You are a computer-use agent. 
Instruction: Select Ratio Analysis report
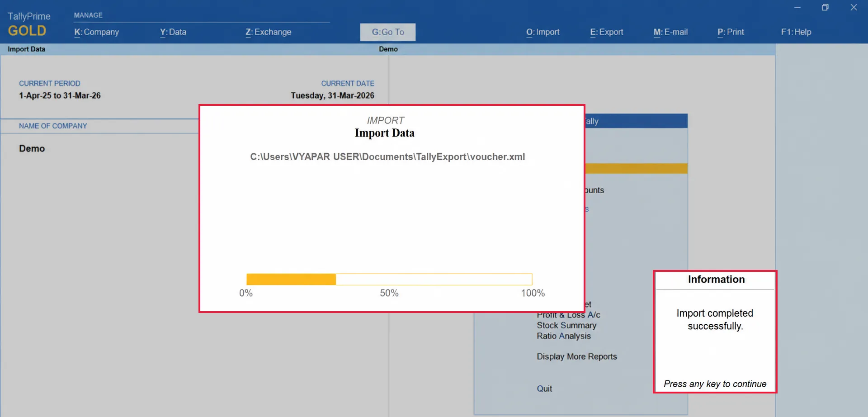click(x=564, y=336)
